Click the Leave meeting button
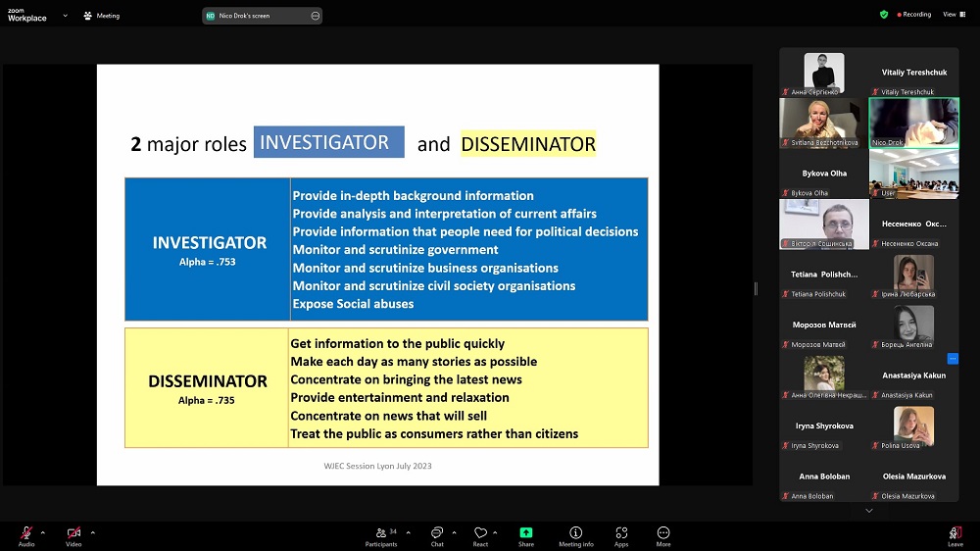980x551 pixels. (955, 534)
